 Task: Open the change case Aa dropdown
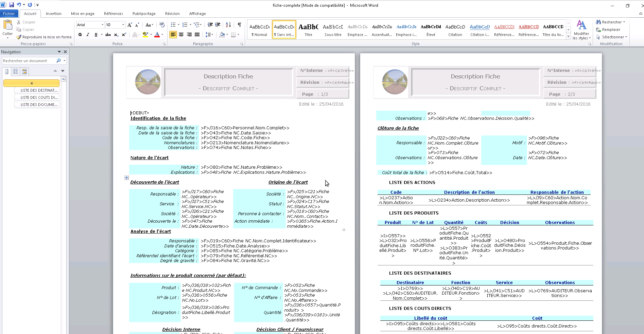pyautogui.click(x=149, y=25)
